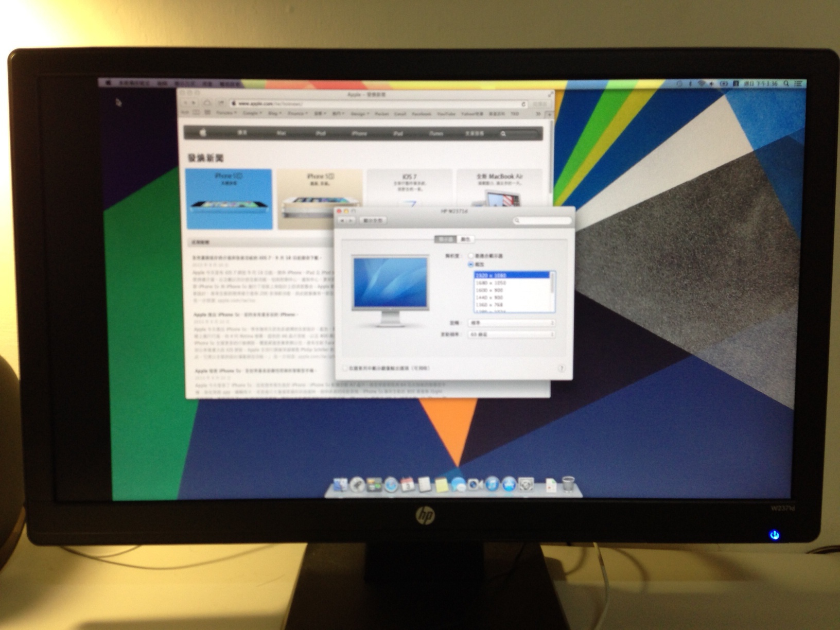Click Safari iCloud tabs cloud icon

click(207, 103)
